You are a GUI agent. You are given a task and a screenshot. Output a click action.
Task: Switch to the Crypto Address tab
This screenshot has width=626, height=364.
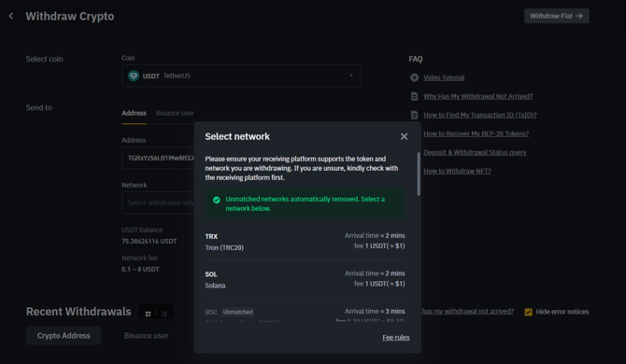tap(64, 336)
